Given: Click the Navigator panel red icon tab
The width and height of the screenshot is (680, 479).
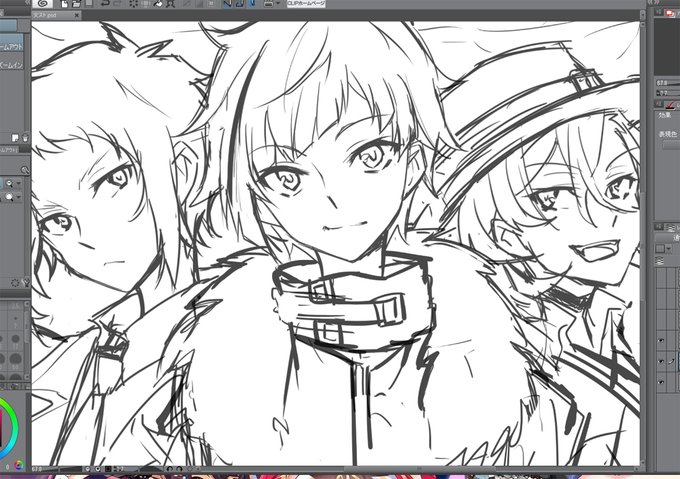Looking at the screenshot, I should click(x=670, y=13).
